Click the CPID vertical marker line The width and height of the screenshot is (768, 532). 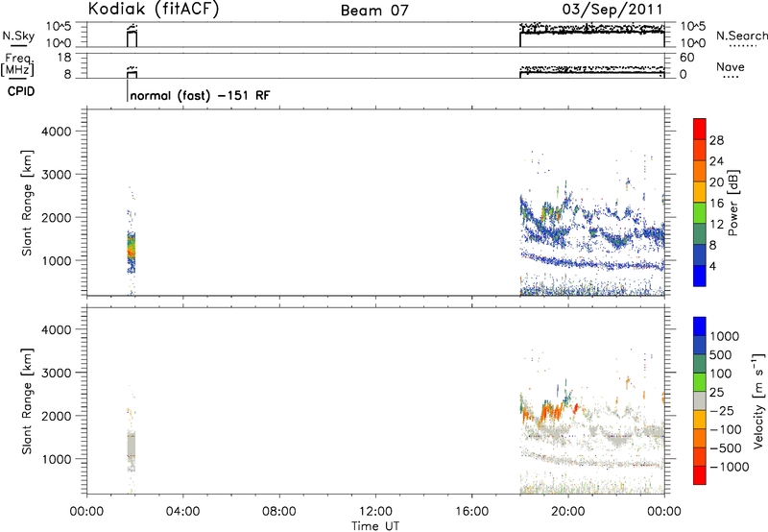(128, 90)
